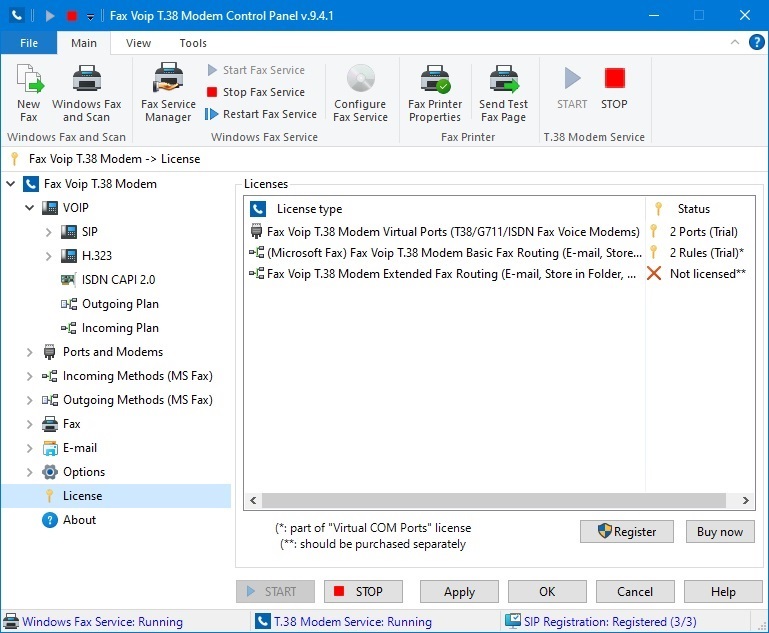Click Restart Fax Service in the ribbon

(x=261, y=114)
